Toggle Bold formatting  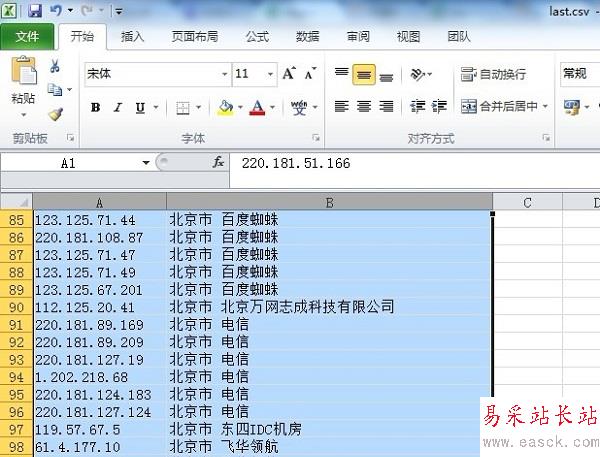tap(96, 108)
